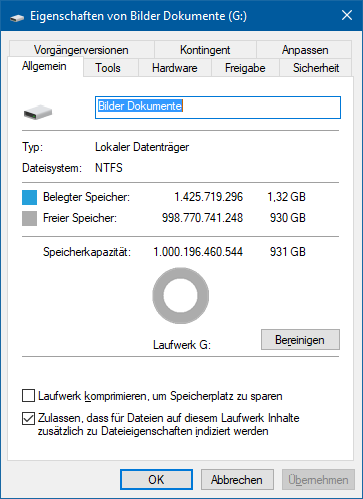Image resolution: width=363 pixels, height=499 pixels.
Task: Click the Lokaler Datenträger text
Action: click(142, 147)
